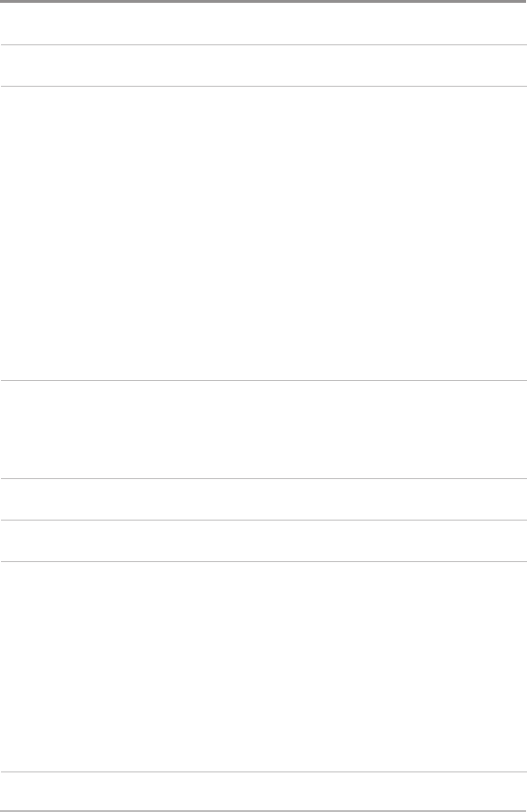Click the divider beneath the large lower section
The image size is (527, 812).
264,772
